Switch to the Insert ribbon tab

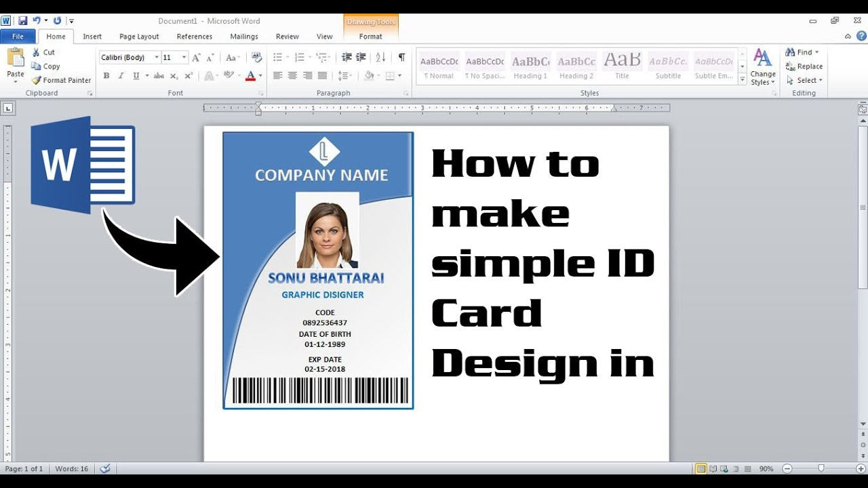92,37
